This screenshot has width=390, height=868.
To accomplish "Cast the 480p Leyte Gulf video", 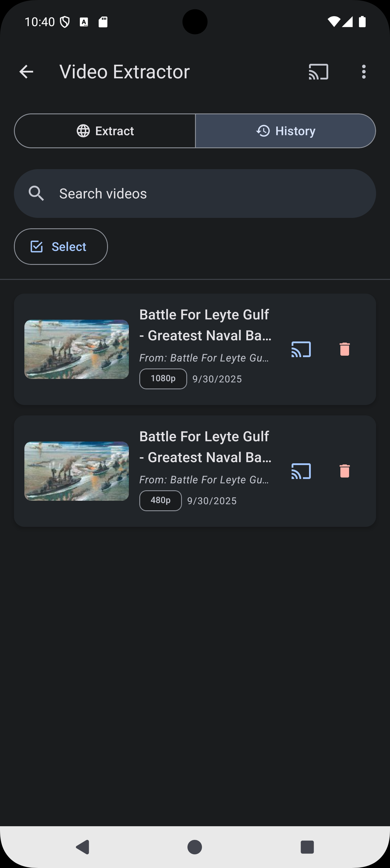I will pyautogui.click(x=301, y=471).
